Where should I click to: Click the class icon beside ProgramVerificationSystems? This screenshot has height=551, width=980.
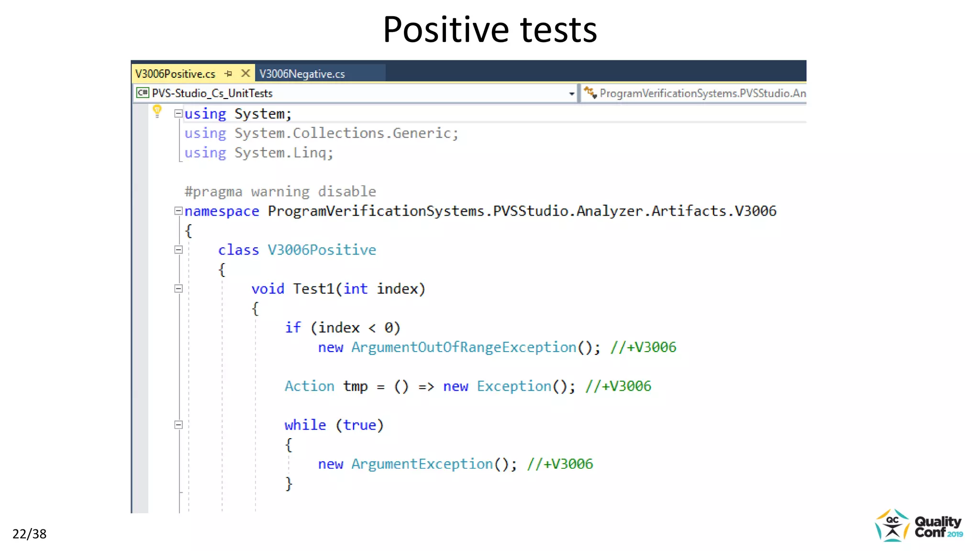590,93
